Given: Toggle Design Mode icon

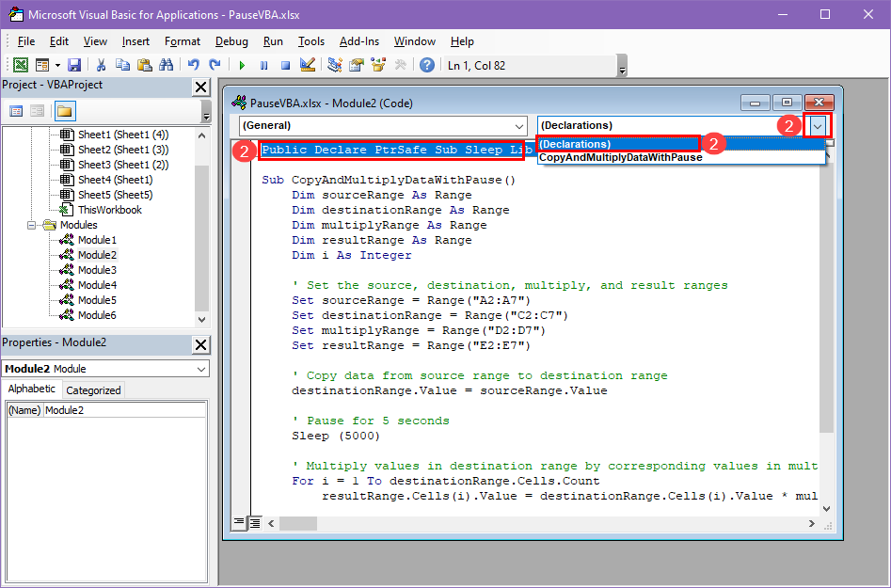Looking at the screenshot, I should (308, 65).
